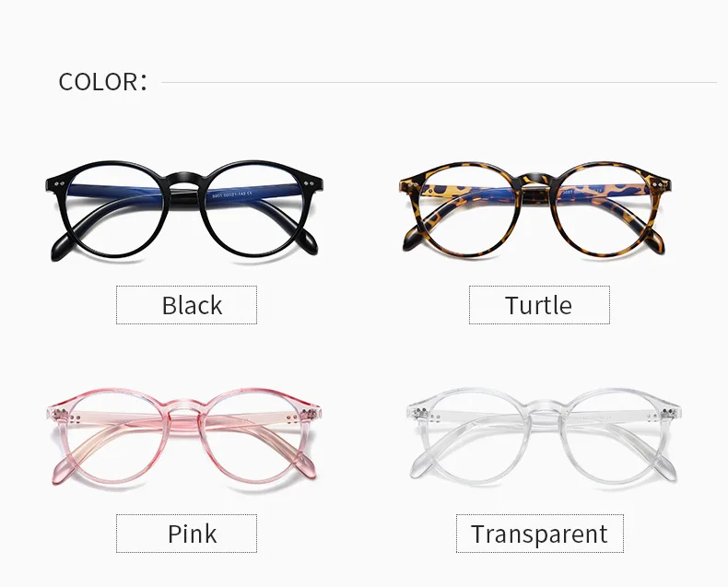The image size is (728, 587).
Task: Click the right lens of black glasses
Action: click(252, 209)
